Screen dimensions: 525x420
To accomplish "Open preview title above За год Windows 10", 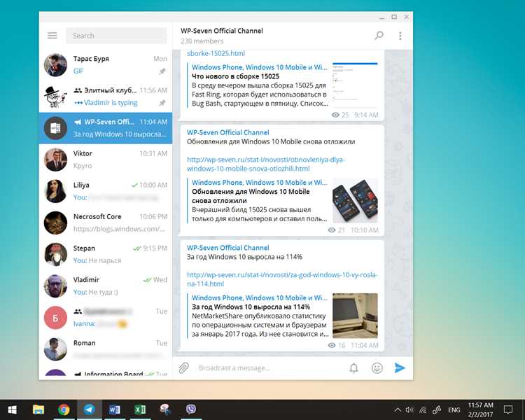I will [260, 297].
